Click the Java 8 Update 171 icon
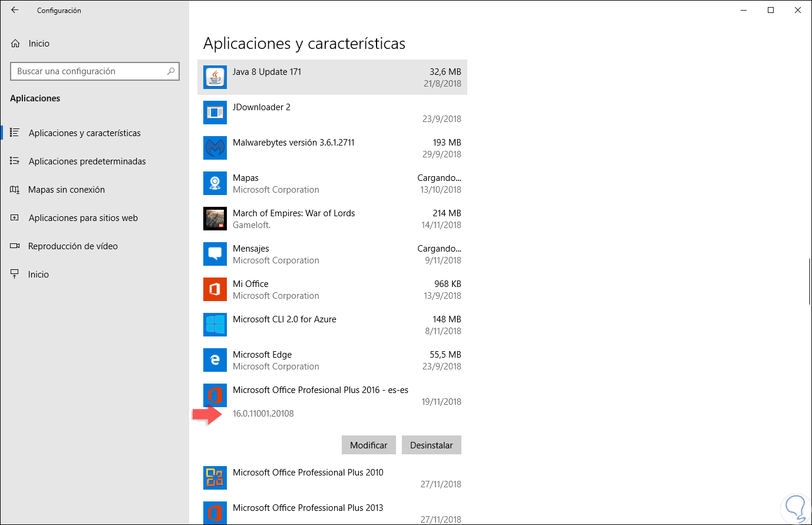 (215, 77)
